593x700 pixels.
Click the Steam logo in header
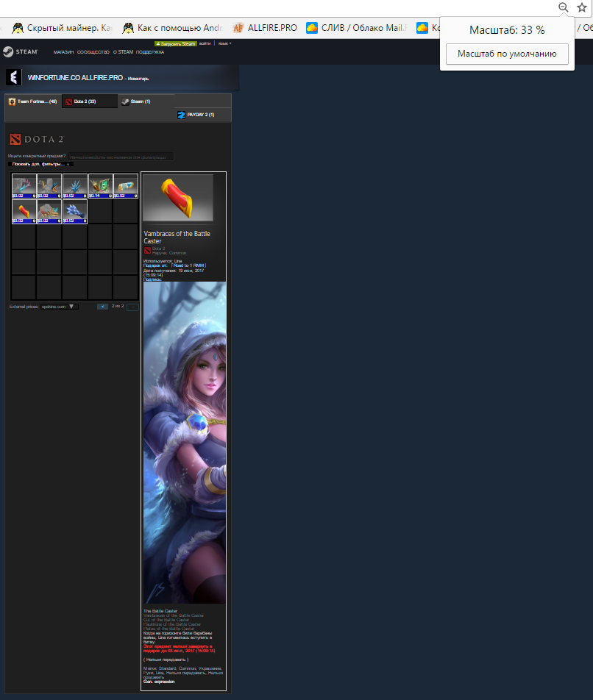click(x=21, y=51)
